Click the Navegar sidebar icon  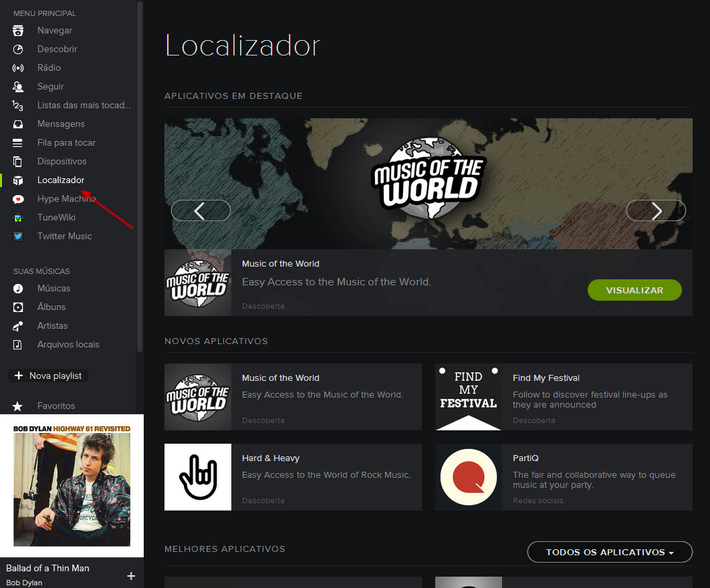[18, 31]
